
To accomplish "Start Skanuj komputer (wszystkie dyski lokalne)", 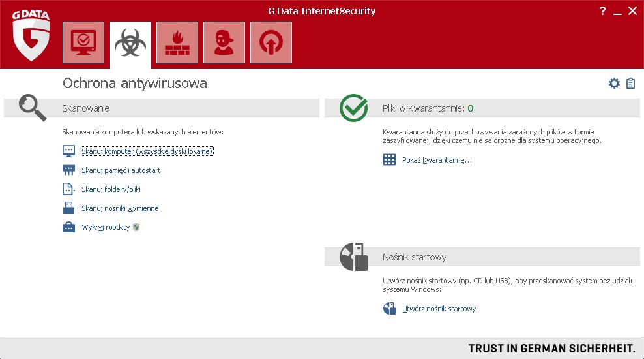I will [x=147, y=151].
